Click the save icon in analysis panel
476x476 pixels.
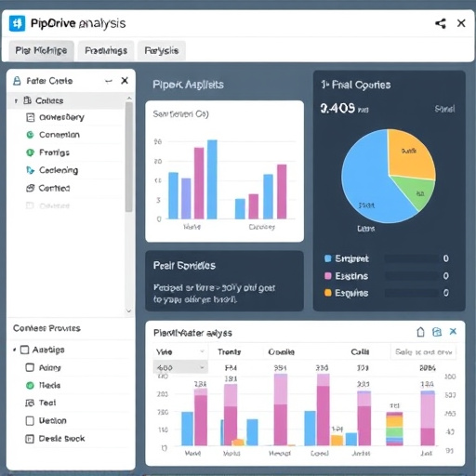tap(437, 332)
